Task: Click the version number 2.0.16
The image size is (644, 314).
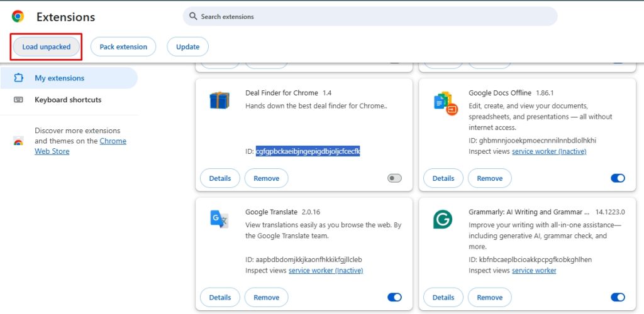Action: tap(311, 212)
